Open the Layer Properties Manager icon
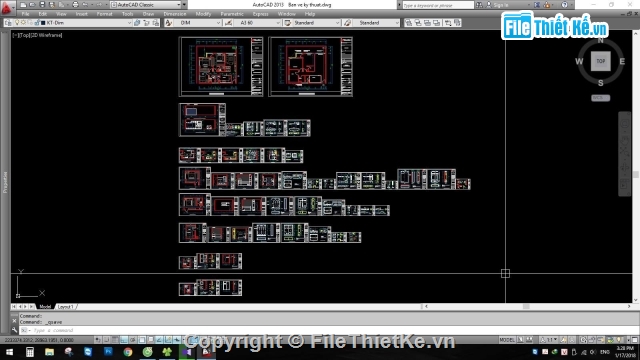 point(8,23)
